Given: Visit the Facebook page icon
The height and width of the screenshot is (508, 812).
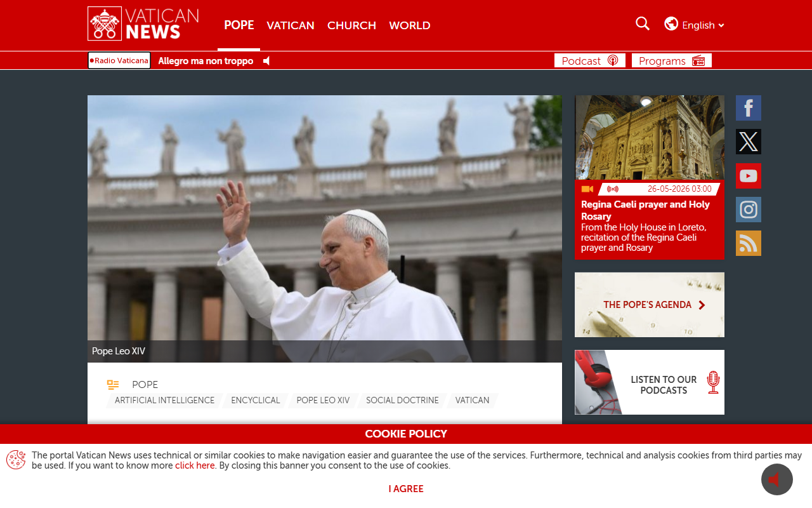Looking at the screenshot, I should coord(749,108).
